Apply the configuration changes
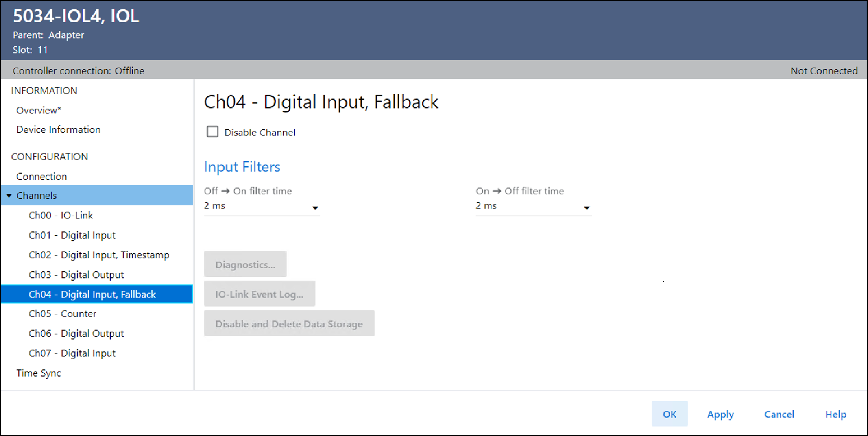Screen dimensions: 868x436 click(x=720, y=414)
